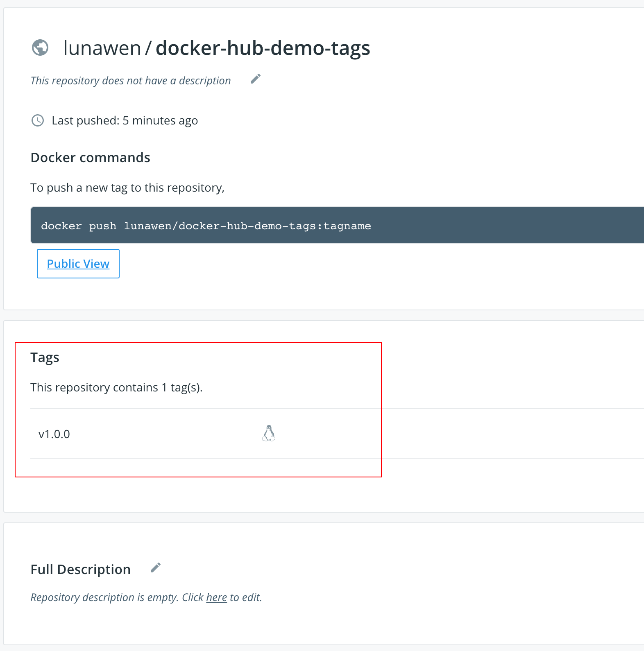
Task: Open the Public View button
Action: pyautogui.click(x=78, y=264)
